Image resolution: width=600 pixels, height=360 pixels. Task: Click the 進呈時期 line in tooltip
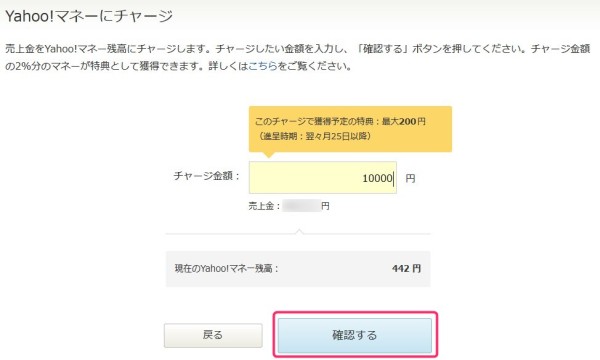tap(314, 136)
